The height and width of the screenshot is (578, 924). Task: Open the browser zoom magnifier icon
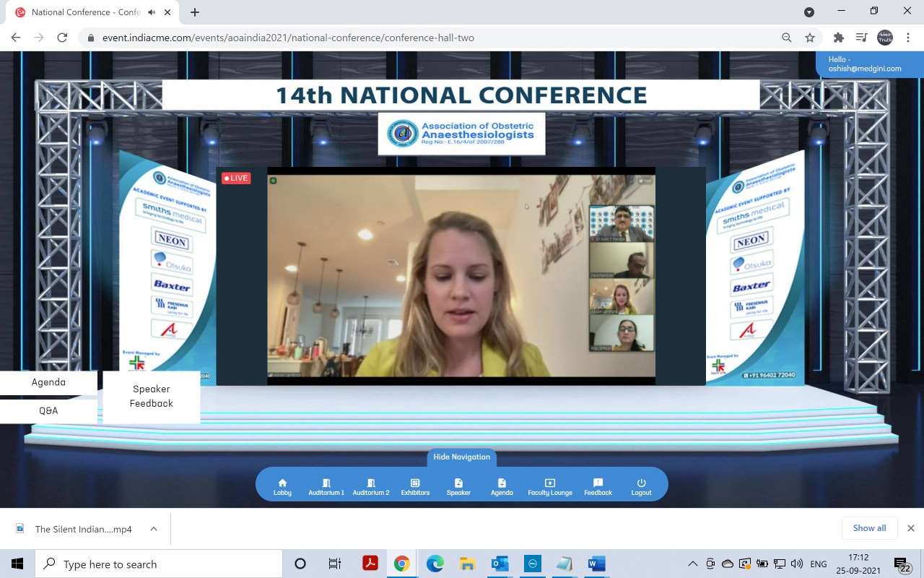tap(787, 38)
